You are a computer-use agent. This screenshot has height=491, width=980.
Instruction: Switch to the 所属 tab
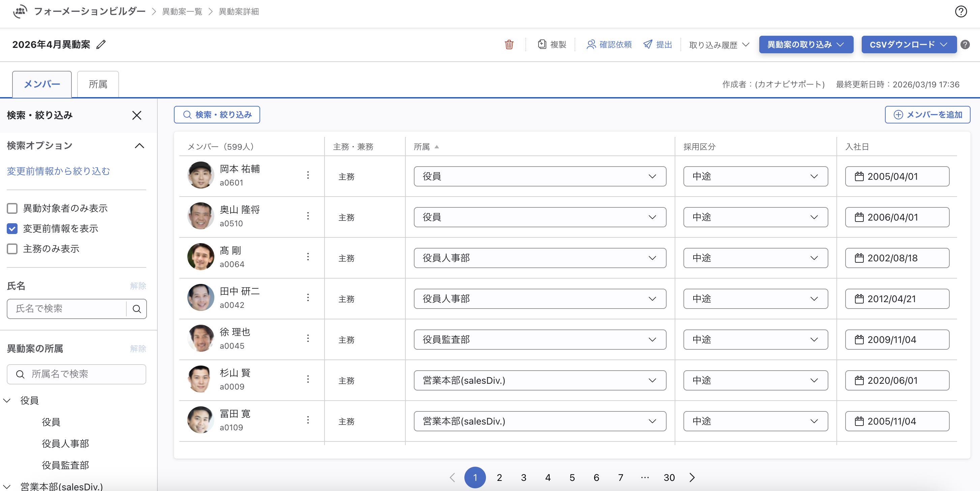point(98,84)
